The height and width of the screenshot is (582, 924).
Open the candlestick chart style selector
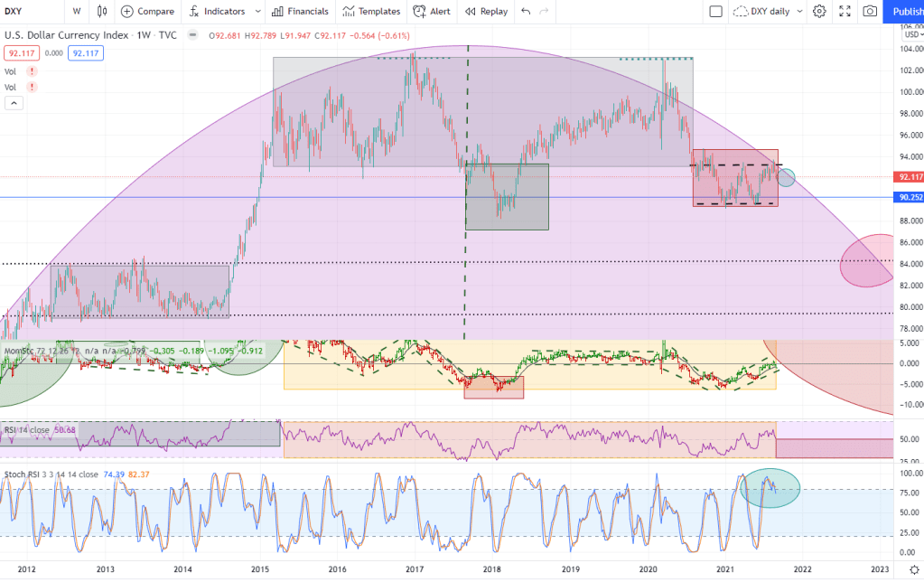[102, 12]
